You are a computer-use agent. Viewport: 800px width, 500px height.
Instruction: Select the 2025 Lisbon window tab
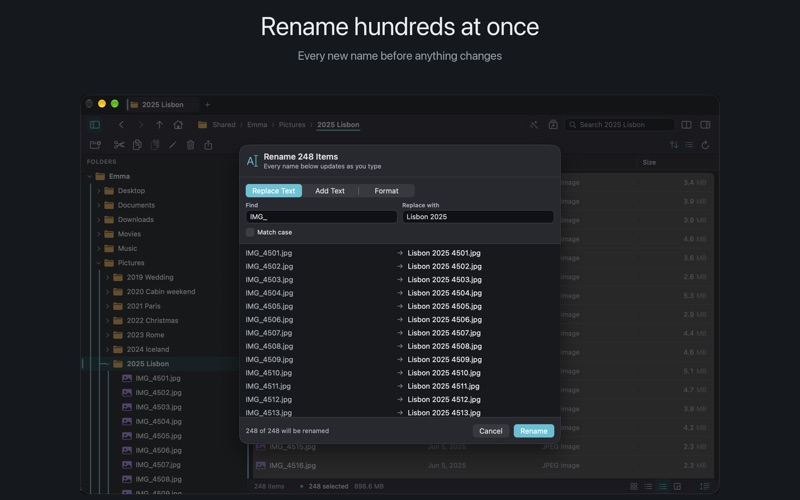coord(162,105)
